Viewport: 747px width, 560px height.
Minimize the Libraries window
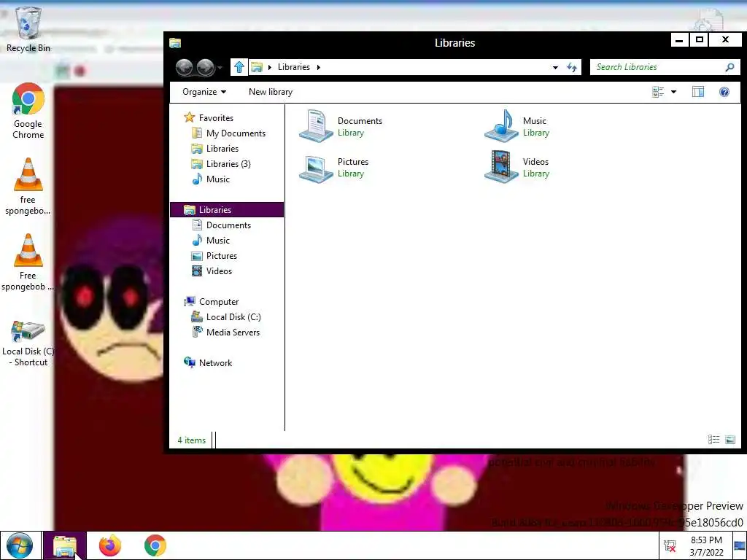679,40
